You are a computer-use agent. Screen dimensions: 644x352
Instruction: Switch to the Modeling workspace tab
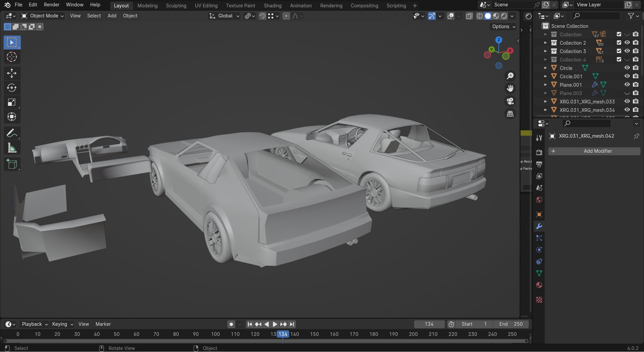tap(148, 5)
